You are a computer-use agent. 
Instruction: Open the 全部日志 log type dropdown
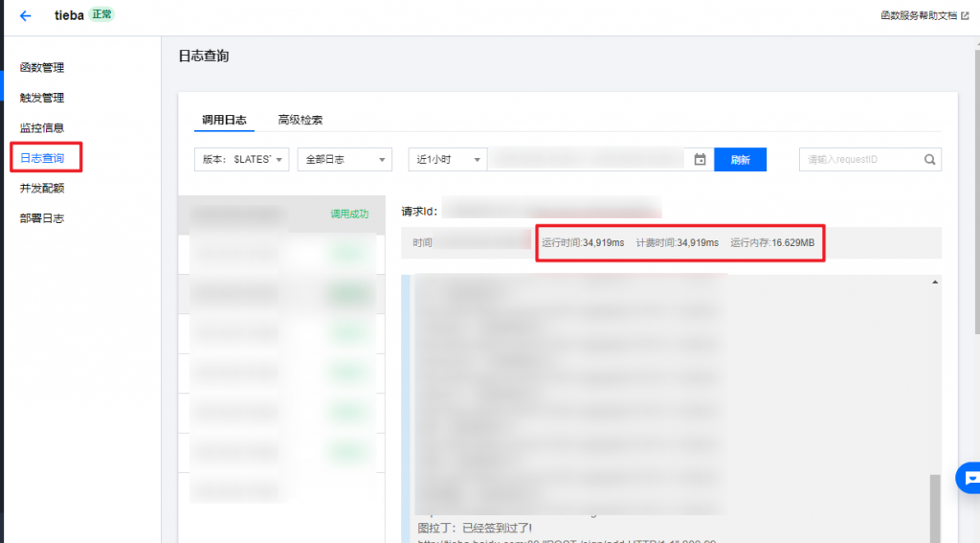click(x=345, y=160)
